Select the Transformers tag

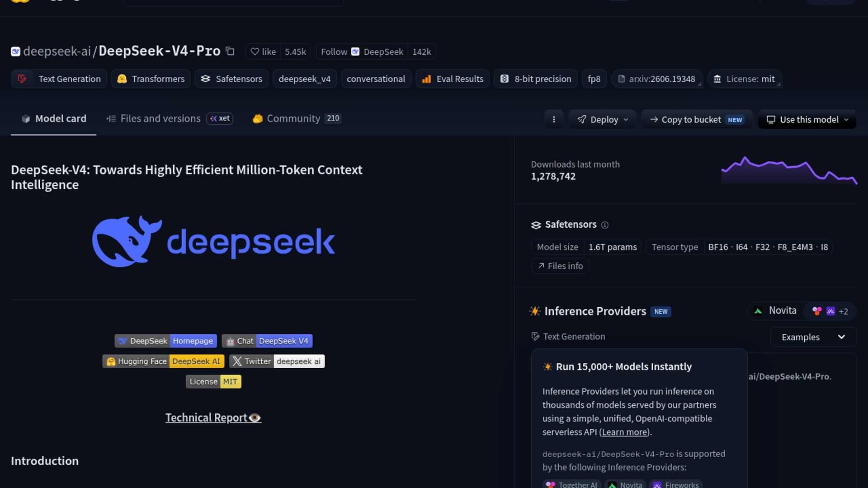coord(151,79)
